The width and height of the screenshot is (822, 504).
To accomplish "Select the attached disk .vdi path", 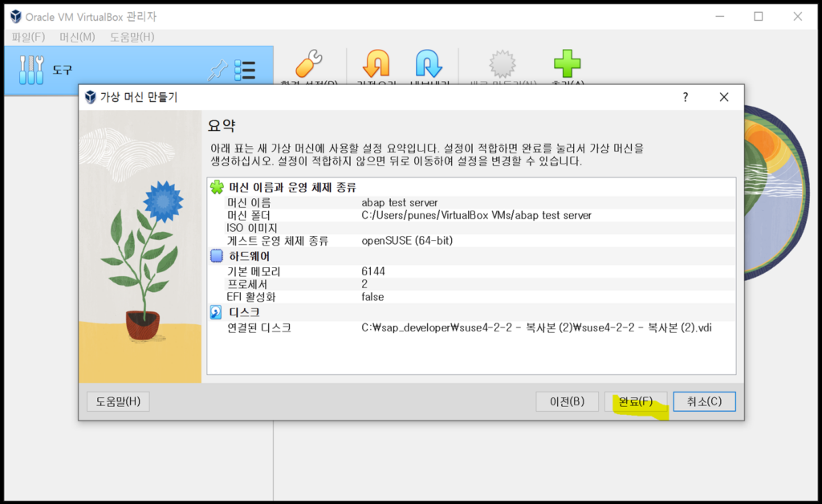I will point(536,328).
